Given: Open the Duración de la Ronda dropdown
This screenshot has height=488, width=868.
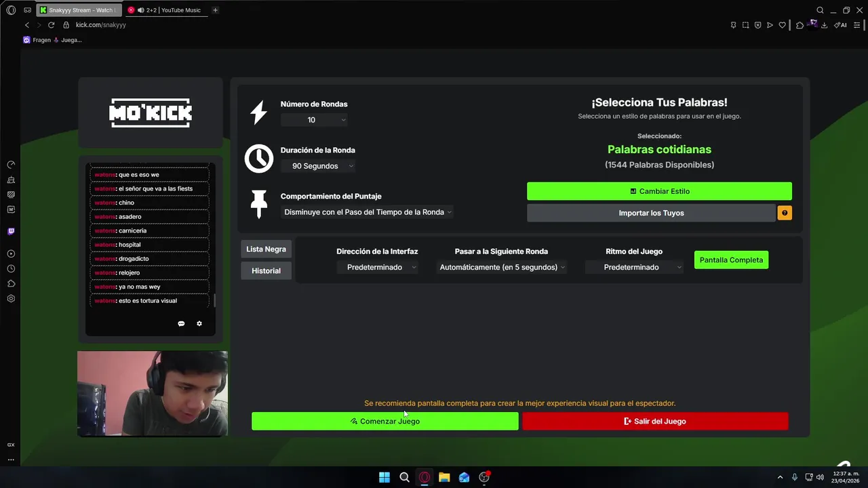Looking at the screenshot, I should click(318, 166).
